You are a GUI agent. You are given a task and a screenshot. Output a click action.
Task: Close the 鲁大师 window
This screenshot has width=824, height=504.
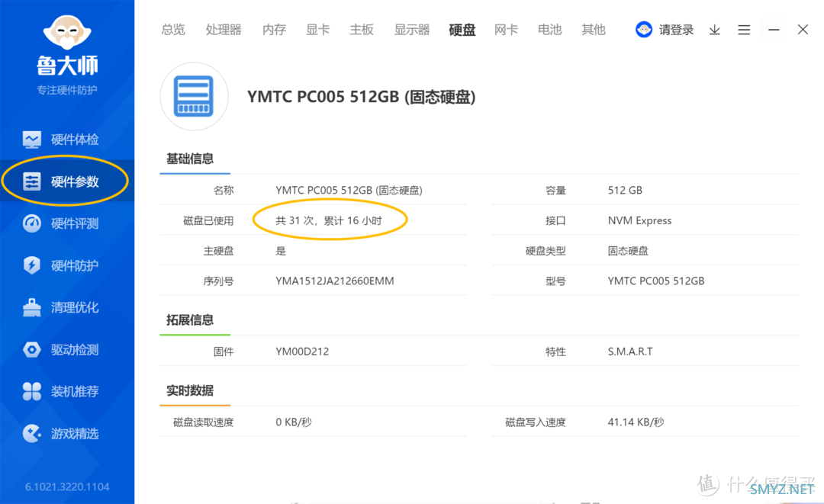803,30
